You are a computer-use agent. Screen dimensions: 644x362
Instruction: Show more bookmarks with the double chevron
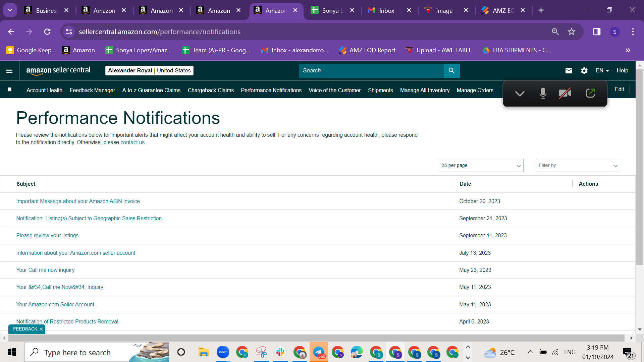(628, 50)
